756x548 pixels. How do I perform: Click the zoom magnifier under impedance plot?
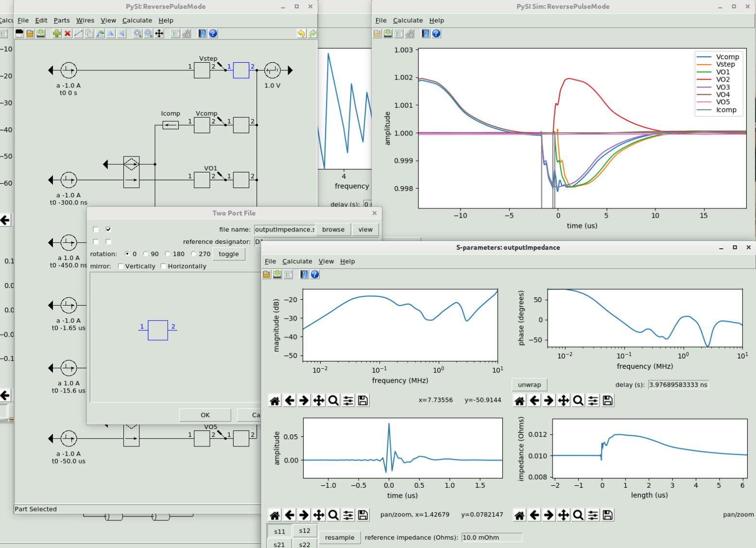578,515
